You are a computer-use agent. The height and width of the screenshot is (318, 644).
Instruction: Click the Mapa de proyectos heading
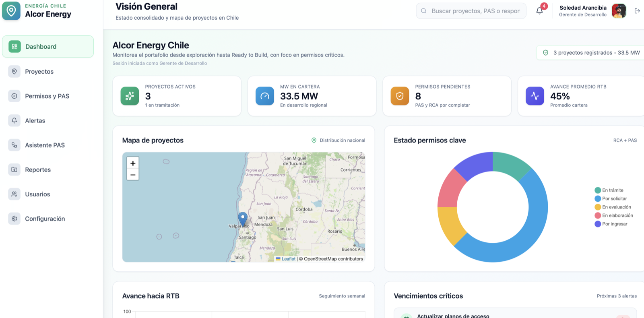point(153,140)
